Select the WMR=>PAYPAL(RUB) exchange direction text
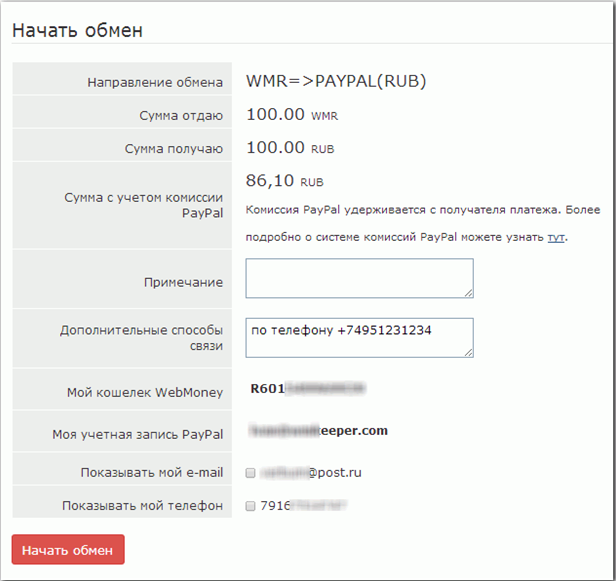 pos(336,81)
